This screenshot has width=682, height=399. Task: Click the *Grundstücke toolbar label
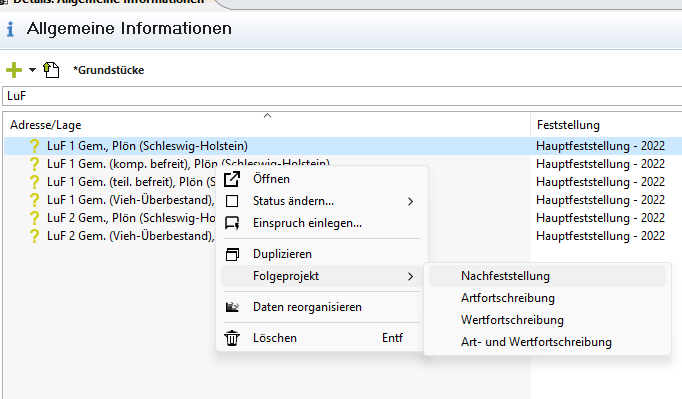(x=108, y=70)
